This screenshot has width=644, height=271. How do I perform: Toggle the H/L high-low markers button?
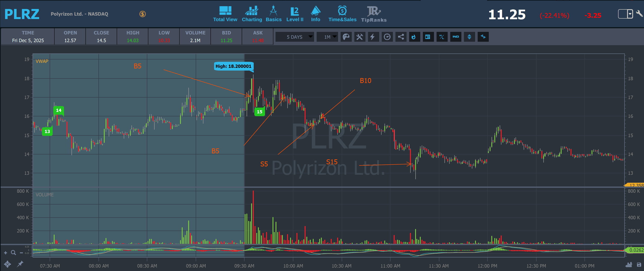click(x=442, y=37)
